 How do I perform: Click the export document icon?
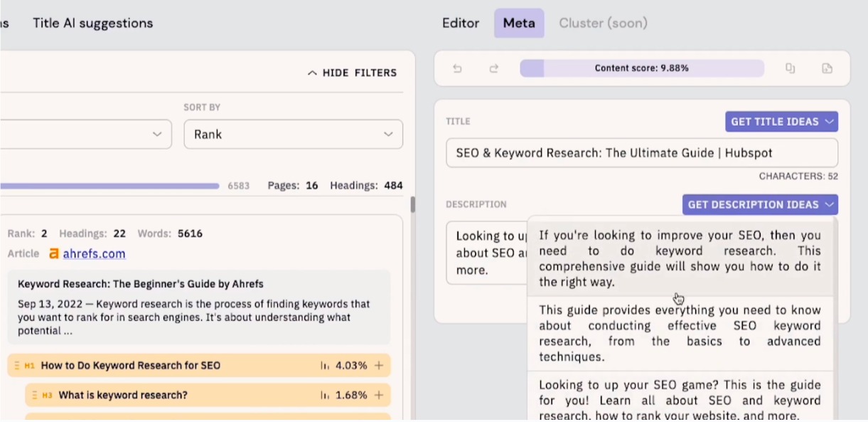[x=827, y=68]
